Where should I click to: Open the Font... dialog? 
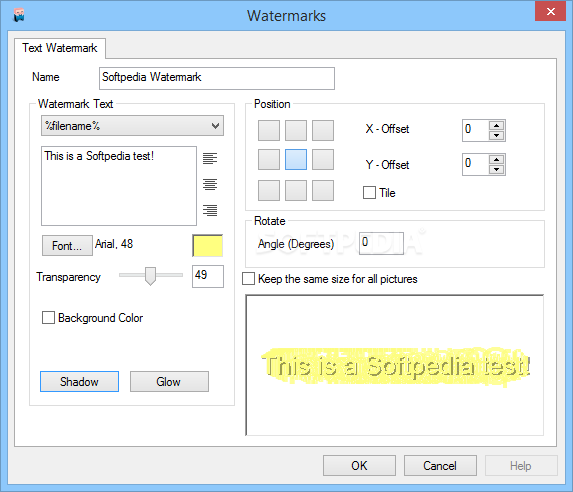67,245
